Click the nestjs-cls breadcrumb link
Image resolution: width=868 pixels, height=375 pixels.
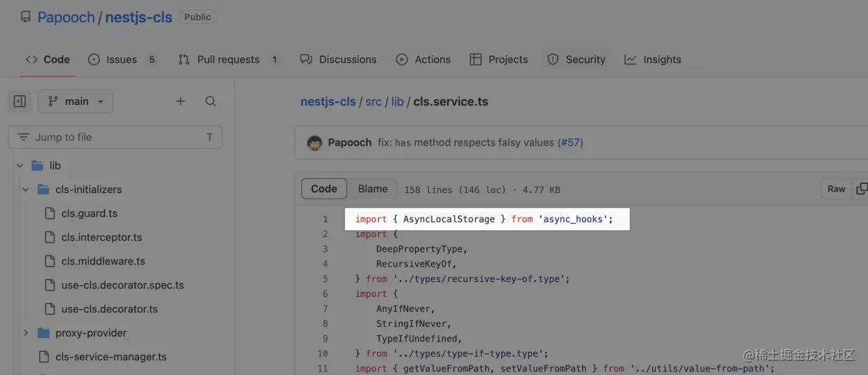[328, 101]
